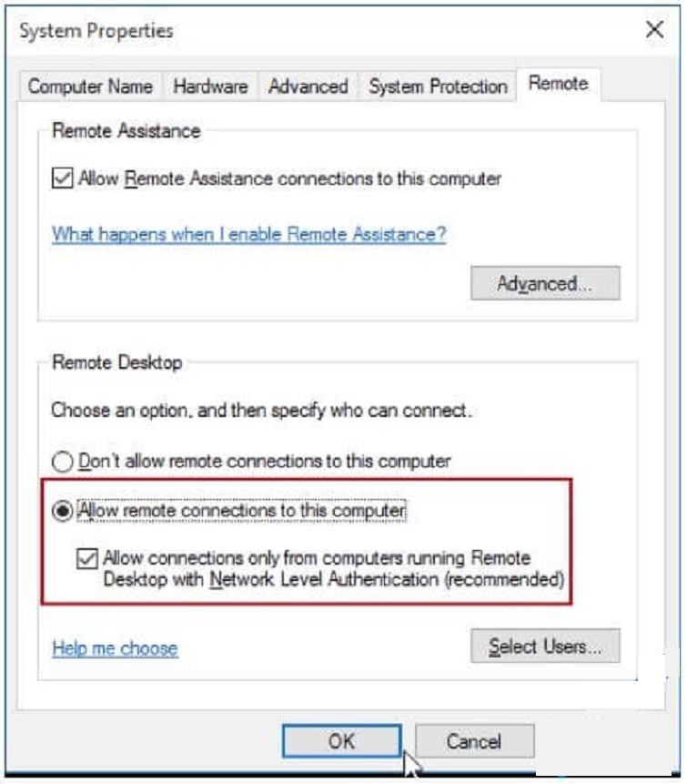Image resolution: width=687 pixels, height=784 pixels.
Task: Open the Remote Assistance help link
Action: click(x=248, y=234)
